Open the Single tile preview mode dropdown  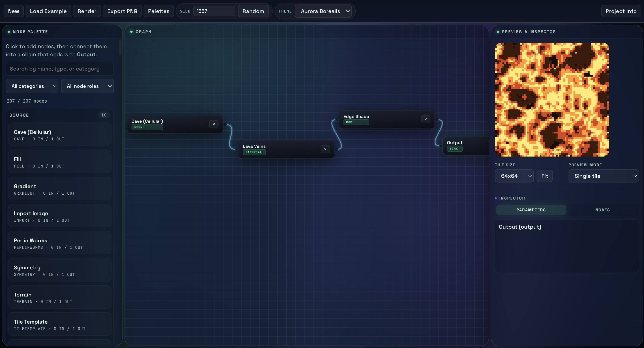[603, 176]
